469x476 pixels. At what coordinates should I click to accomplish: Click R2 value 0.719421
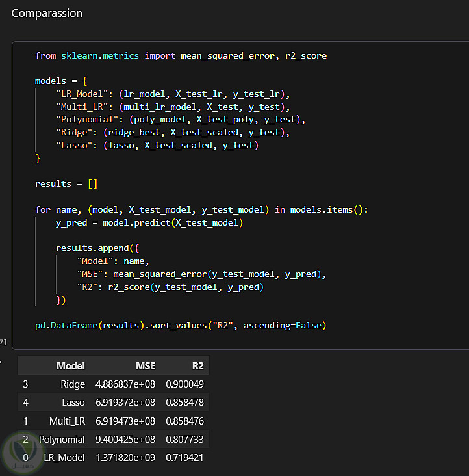click(x=184, y=458)
